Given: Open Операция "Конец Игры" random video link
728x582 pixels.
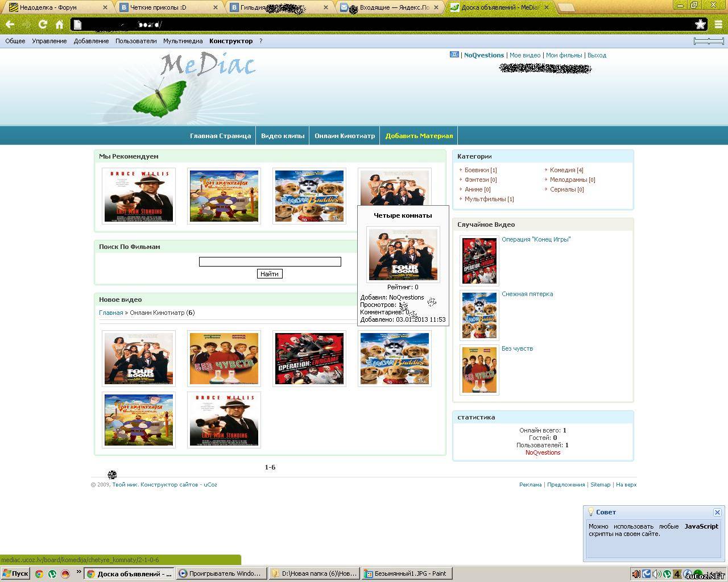Looking at the screenshot, I should tap(536, 239).
